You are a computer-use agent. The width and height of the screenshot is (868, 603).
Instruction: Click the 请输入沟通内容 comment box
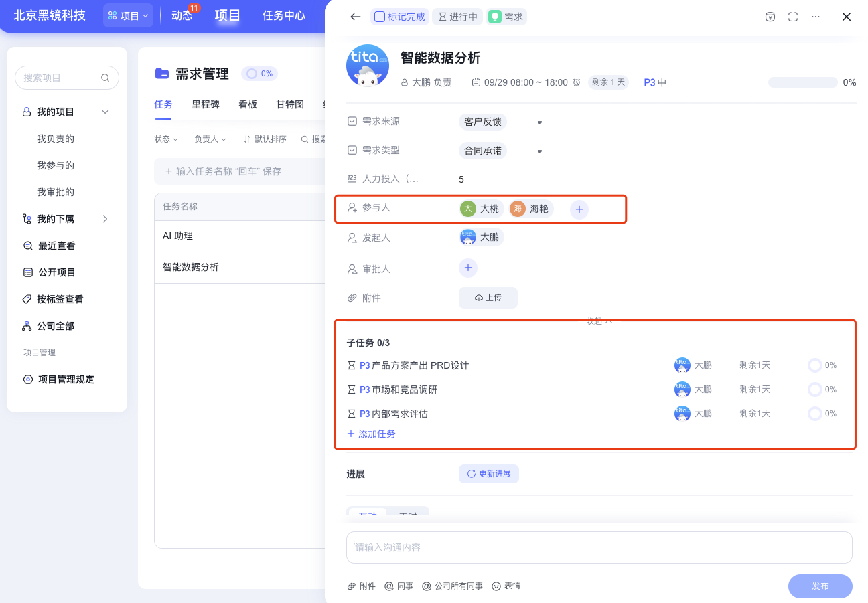[599, 547]
